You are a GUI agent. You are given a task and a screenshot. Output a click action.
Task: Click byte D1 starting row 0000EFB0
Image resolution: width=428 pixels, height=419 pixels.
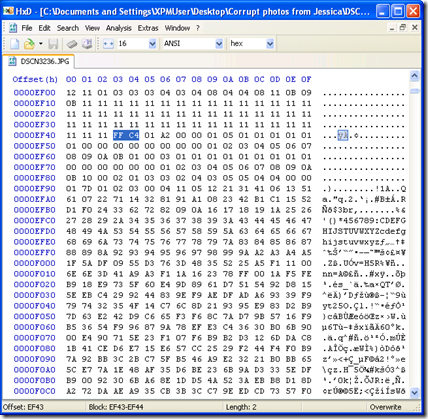pos(71,210)
